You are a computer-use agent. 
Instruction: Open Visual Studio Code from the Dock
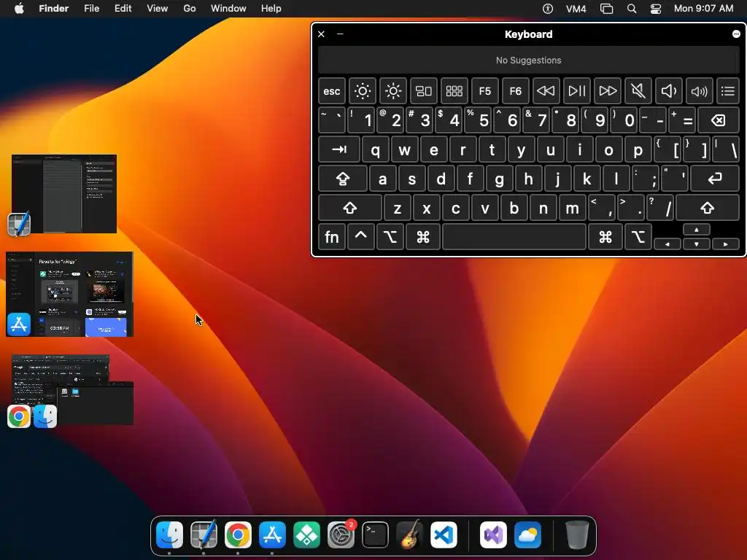pyautogui.click(x=444, y=534)
